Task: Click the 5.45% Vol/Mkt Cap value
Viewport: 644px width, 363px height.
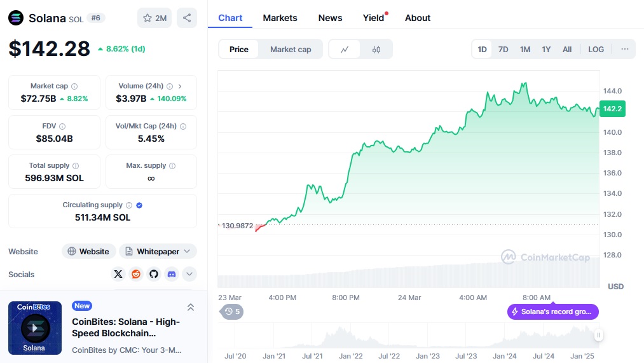Action: pyautogui.click(x=151, y=139)
